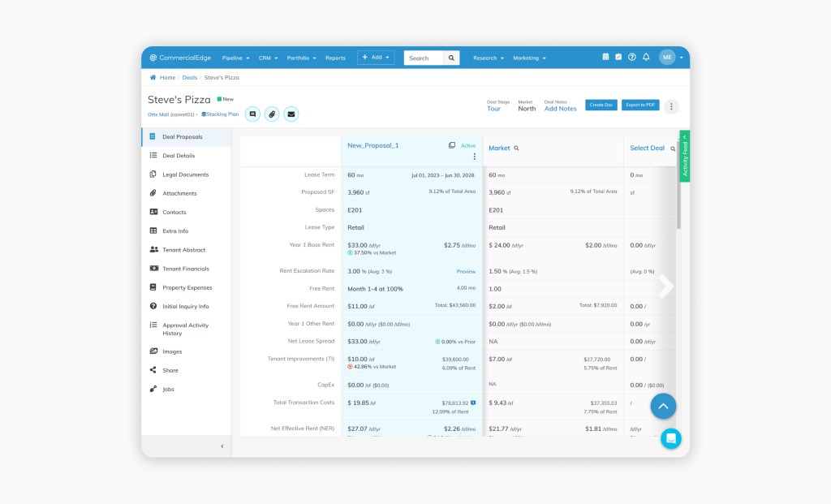Open the deal comments chat icon
This screenshot has height=504, width=831.
[x=253, y=114]
